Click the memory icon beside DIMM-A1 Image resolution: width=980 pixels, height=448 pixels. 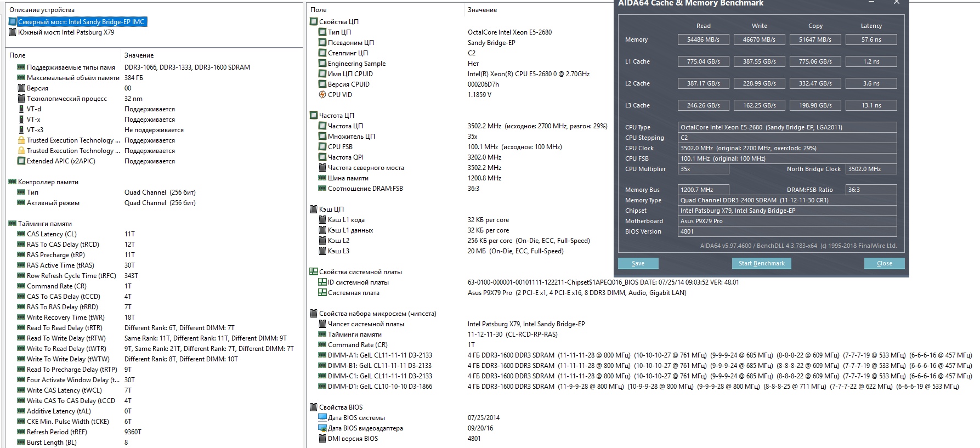tap(322, 355)
